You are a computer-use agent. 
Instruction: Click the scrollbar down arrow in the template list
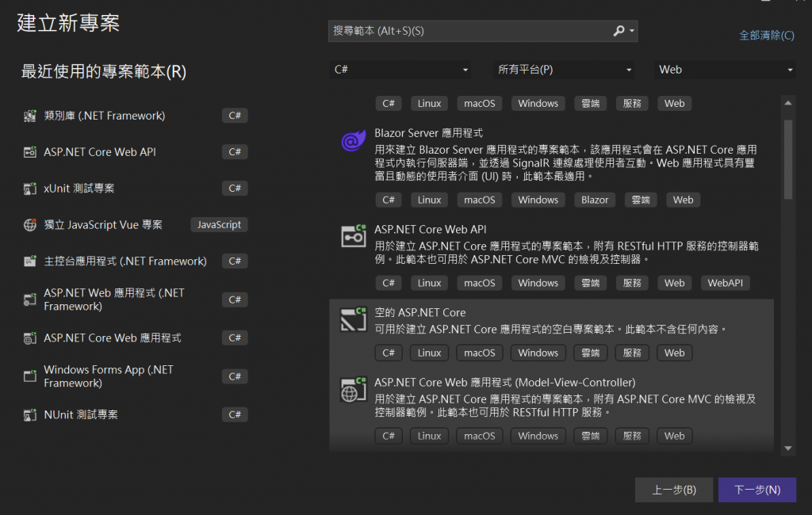pos(787,448)
